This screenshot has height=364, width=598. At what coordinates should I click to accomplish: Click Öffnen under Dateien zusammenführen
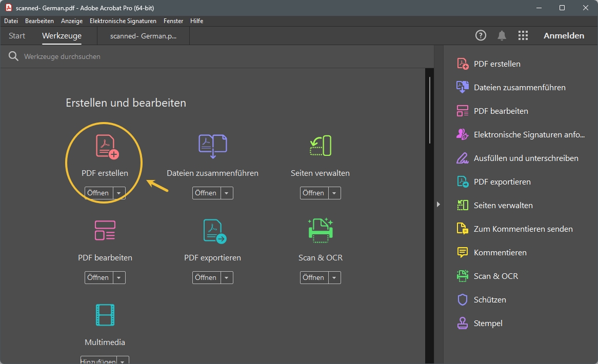(x=206, y=193)
